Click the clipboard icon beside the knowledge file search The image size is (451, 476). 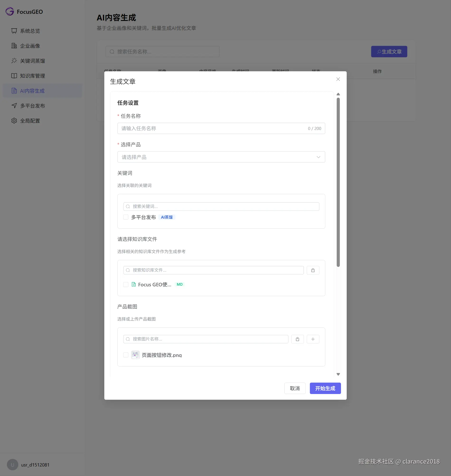(313, 270)
